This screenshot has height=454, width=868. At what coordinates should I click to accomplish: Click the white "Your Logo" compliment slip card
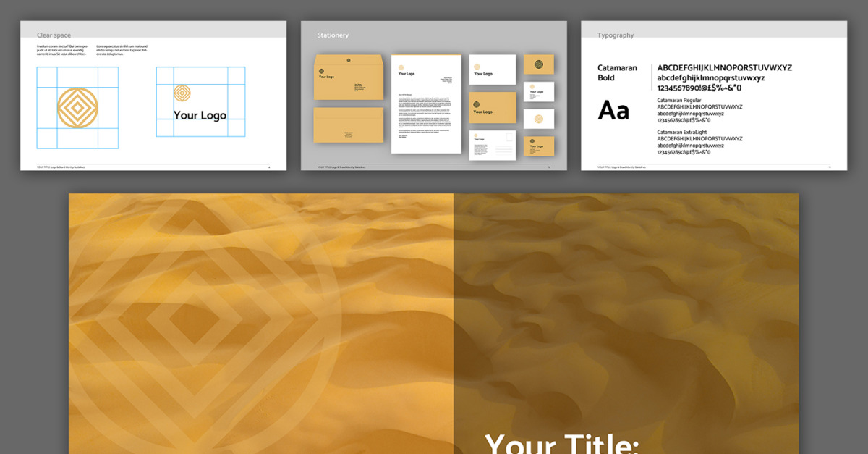(493, 70)
